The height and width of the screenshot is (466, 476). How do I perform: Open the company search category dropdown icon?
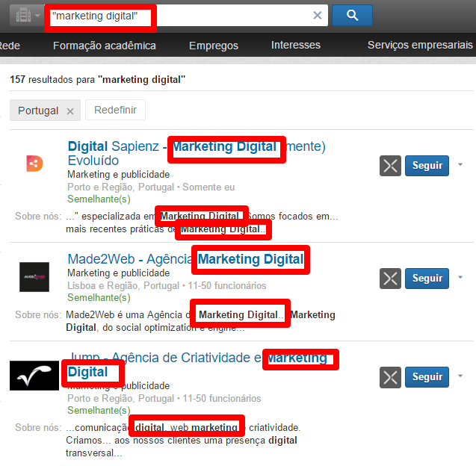click(27, 15)
